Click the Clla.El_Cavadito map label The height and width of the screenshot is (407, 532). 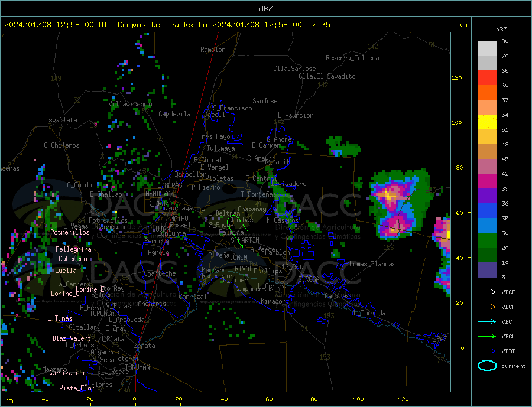click(x=327, y=76)
